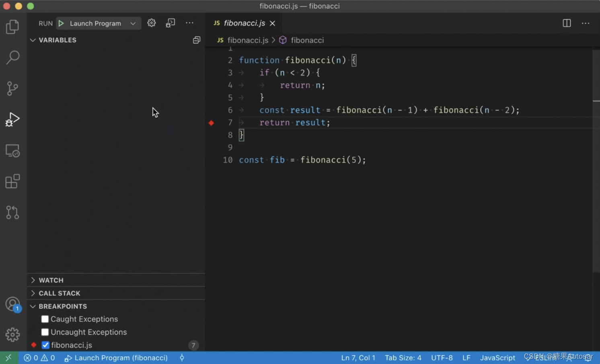Open the Explorer view in activity bar
This screenshot has height=364, width=600.
[x=12, y=27]
